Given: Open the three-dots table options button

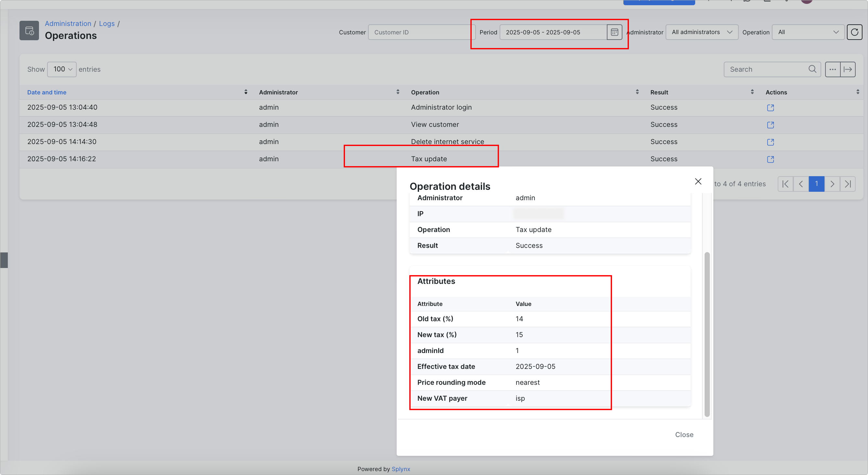Looking at the screenshot, I should tap(832, 69).
